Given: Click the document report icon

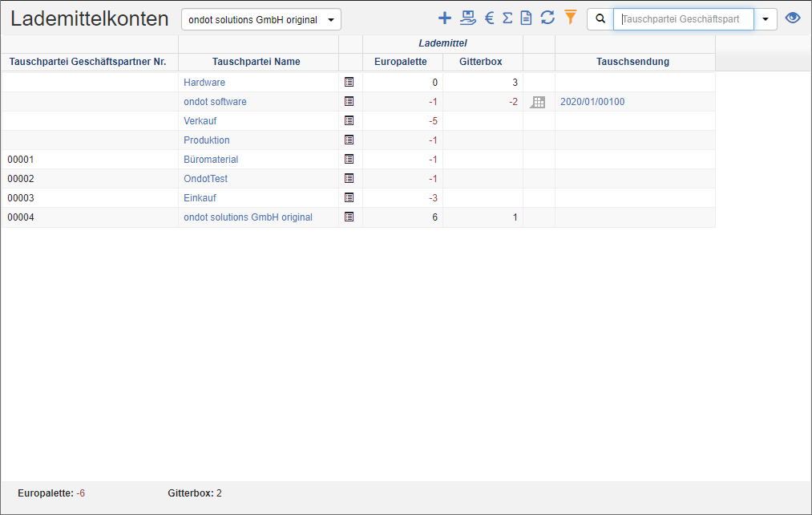Looking at the screenshot, I should tap(526, 18).
